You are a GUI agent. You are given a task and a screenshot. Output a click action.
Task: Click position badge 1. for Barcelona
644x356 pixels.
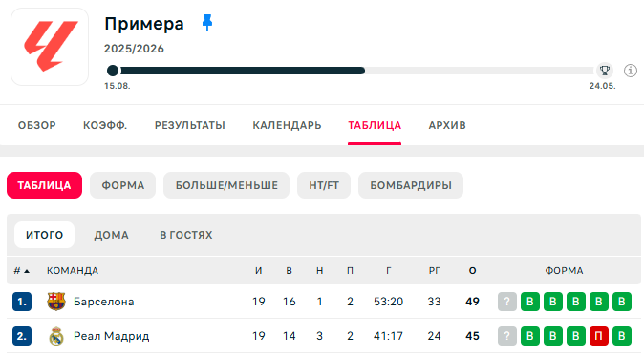[x=22, y=302]
